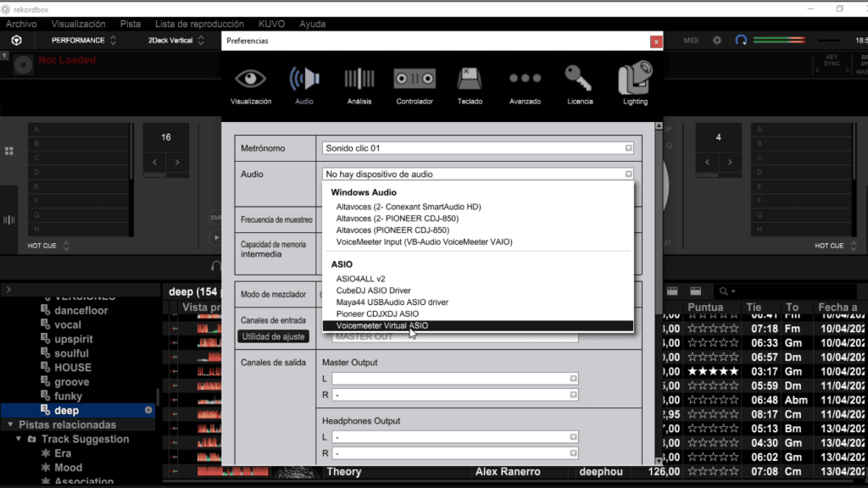Viewport: 868px width, 488px height.
Task: Click the Utilidad de ajuste button
Action: pos(273,336)
